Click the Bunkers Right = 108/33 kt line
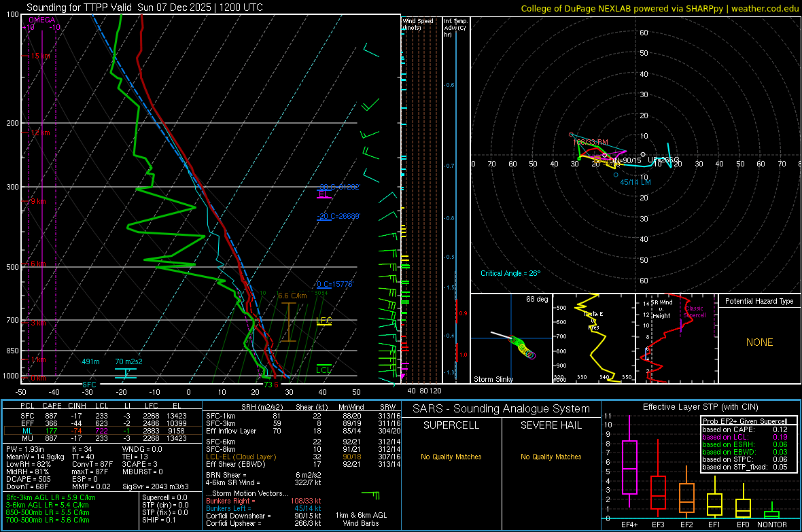Viewport: 802px width, 532px height. [264, 501]
